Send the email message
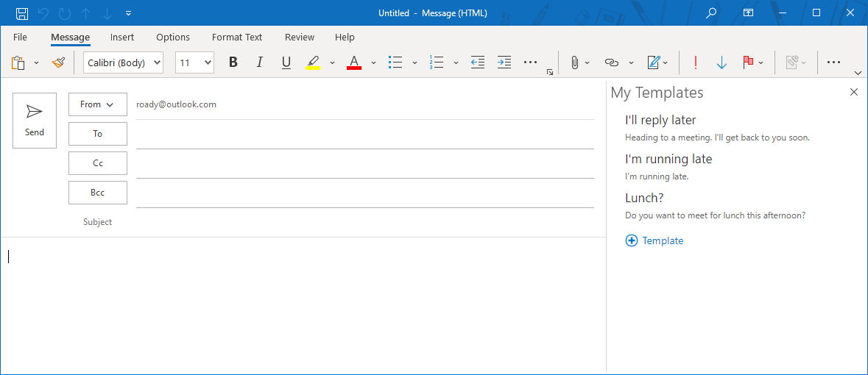 tap(35, 121)
